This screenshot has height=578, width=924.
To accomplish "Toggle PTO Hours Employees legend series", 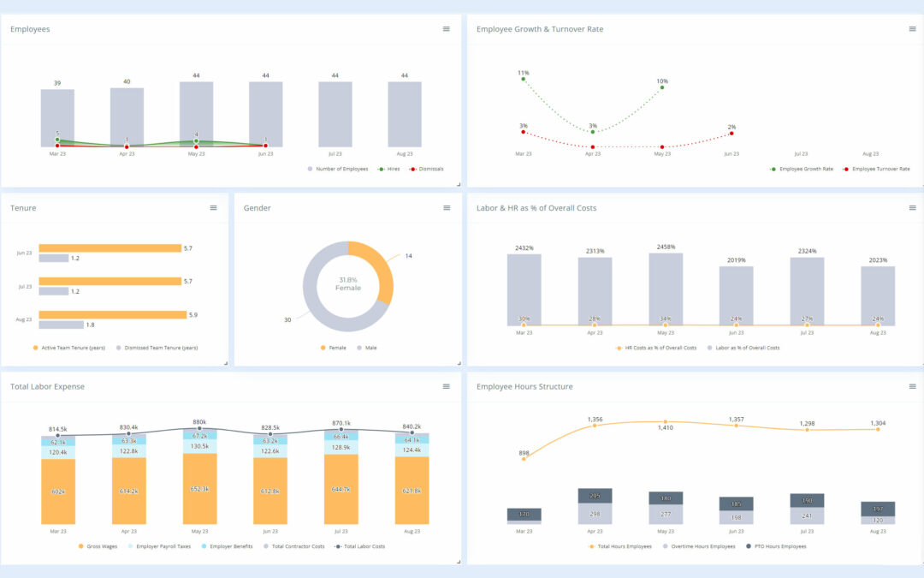I will click(x=776, y=546).
